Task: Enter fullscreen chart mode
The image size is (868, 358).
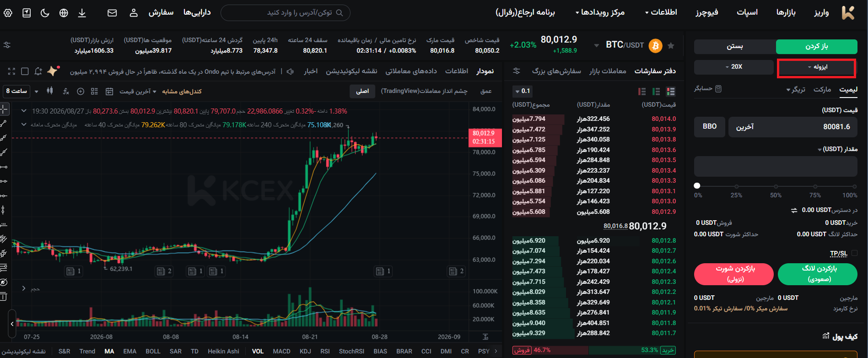Action: 11,71
